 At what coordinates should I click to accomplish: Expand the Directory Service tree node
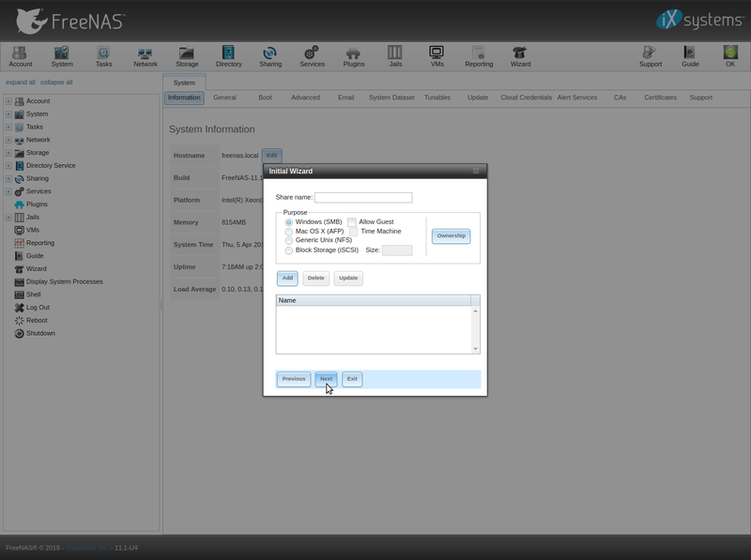8,166
